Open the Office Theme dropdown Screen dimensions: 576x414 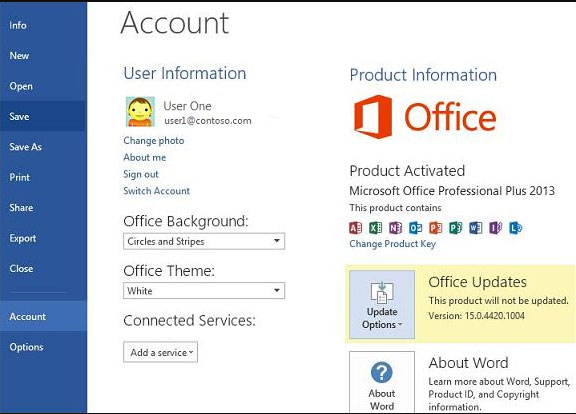[204, 291]
